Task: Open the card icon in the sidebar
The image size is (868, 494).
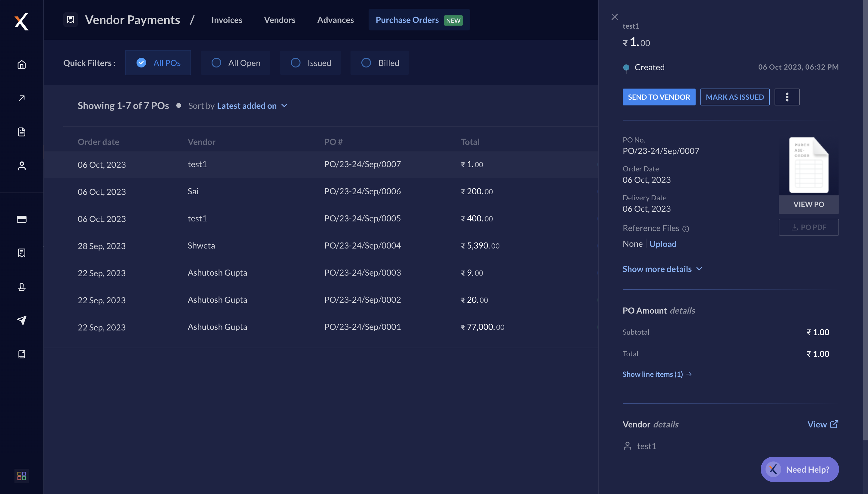Action: tap(22, 219)
